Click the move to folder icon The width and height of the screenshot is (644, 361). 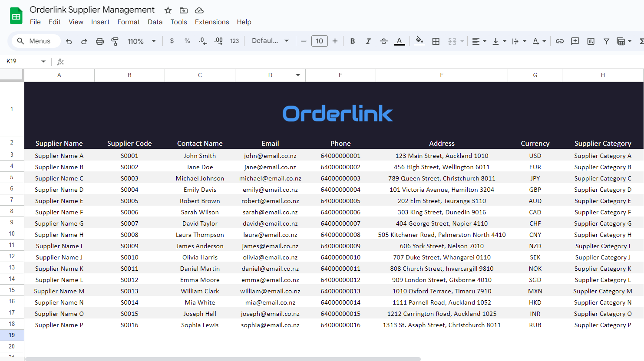click(184, 10)
